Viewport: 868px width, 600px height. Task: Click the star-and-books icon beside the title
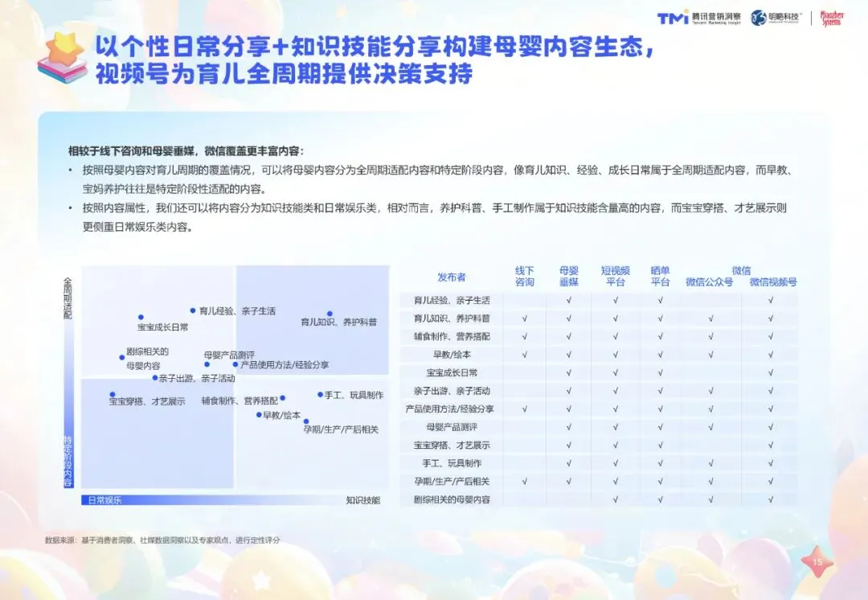tap(63, 58)
